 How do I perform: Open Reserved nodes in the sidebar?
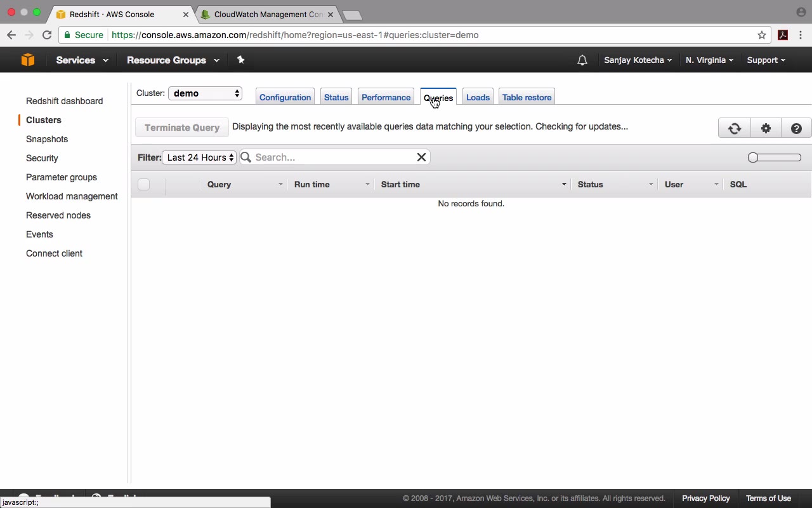[x=58, y=215]
